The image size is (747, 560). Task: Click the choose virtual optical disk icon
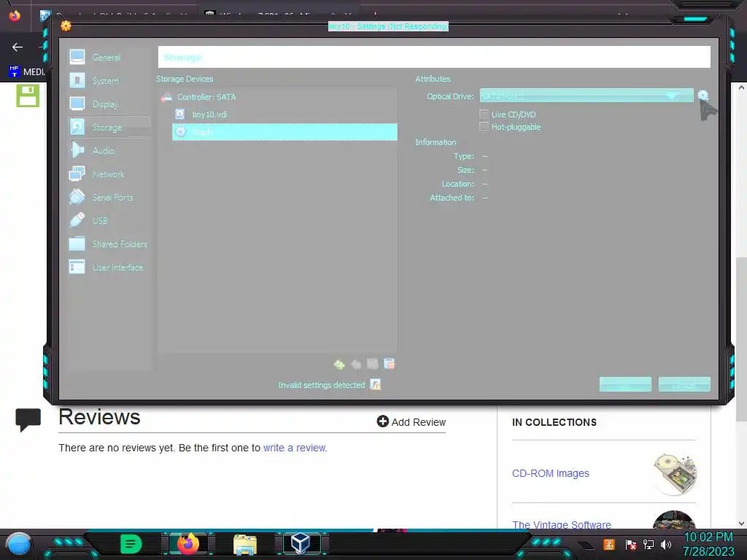703,96
